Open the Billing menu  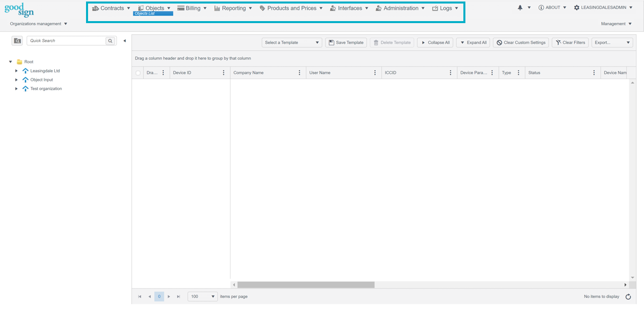[192, 9]
